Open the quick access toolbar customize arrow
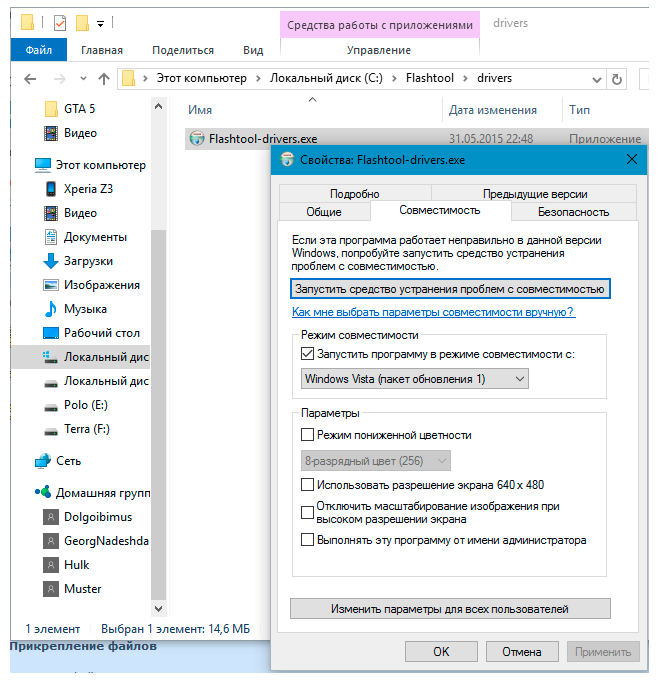Image resolution: width=658 pixels, height=682 pixels. pyautogui.click(x=100, y=24)
